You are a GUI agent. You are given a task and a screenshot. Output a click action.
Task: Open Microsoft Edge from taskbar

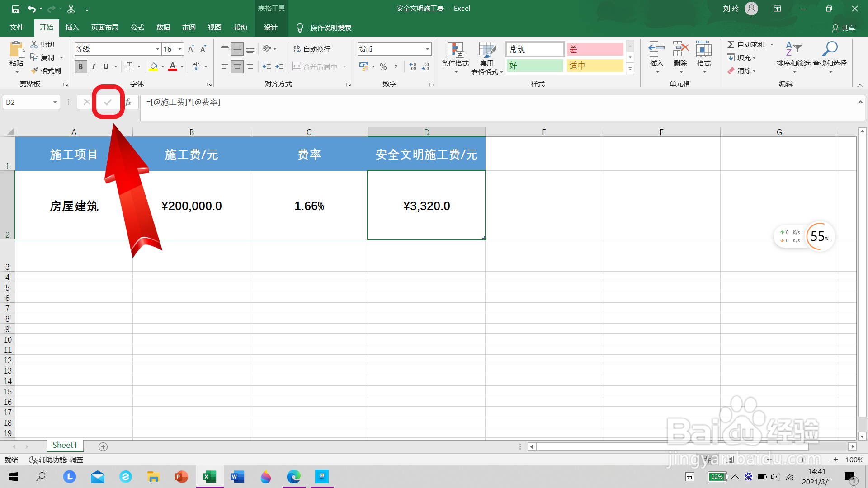pos(293,477)
